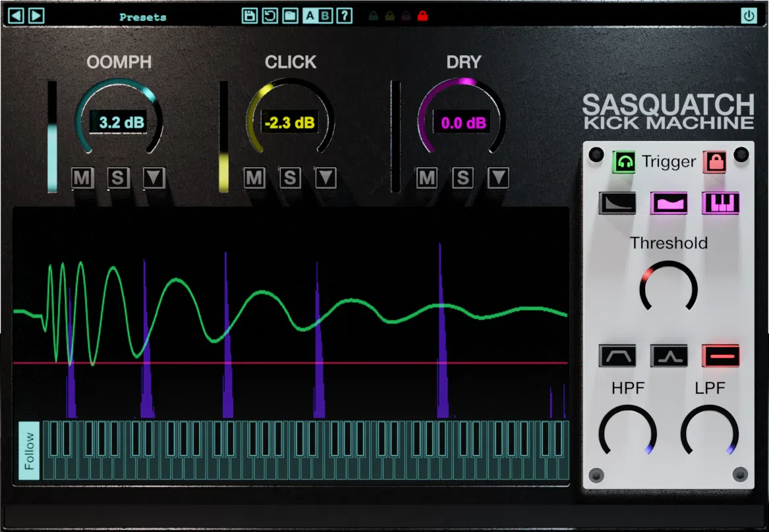Adjust the Threshold knob
Viewport: 769px width, 532px height.
point(668,288)
